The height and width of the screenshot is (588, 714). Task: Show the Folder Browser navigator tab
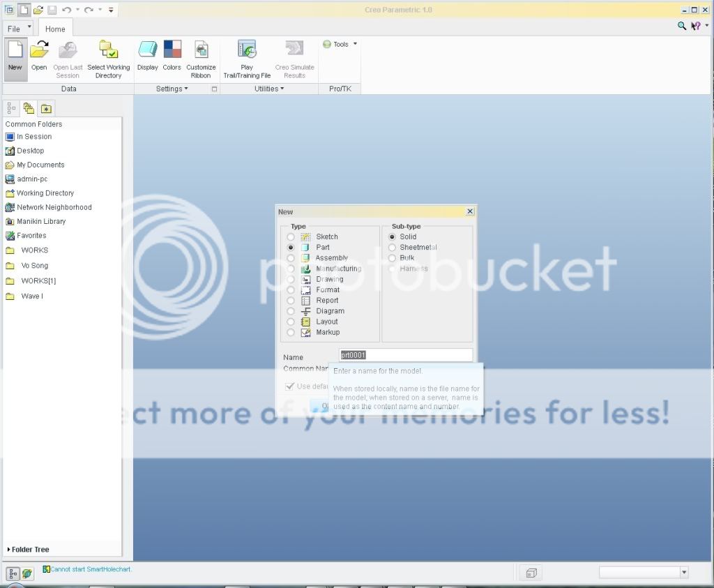(29, 108)
